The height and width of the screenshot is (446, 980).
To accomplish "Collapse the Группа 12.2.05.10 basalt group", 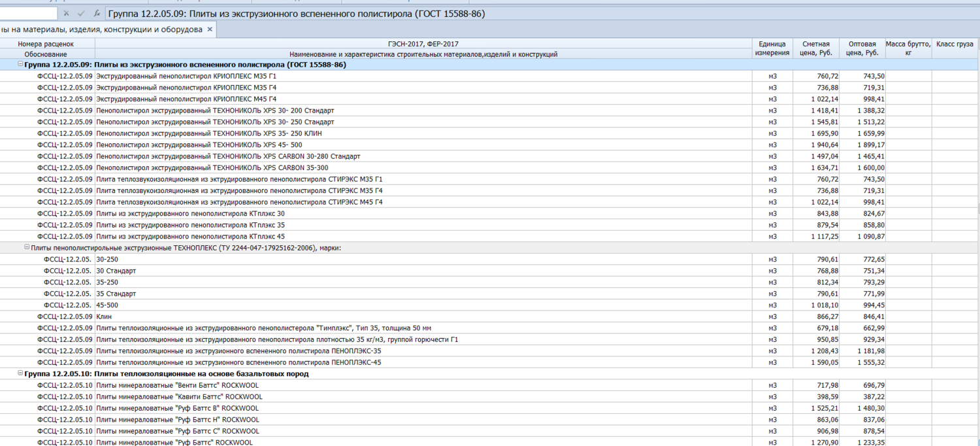I will click(20, 373).
